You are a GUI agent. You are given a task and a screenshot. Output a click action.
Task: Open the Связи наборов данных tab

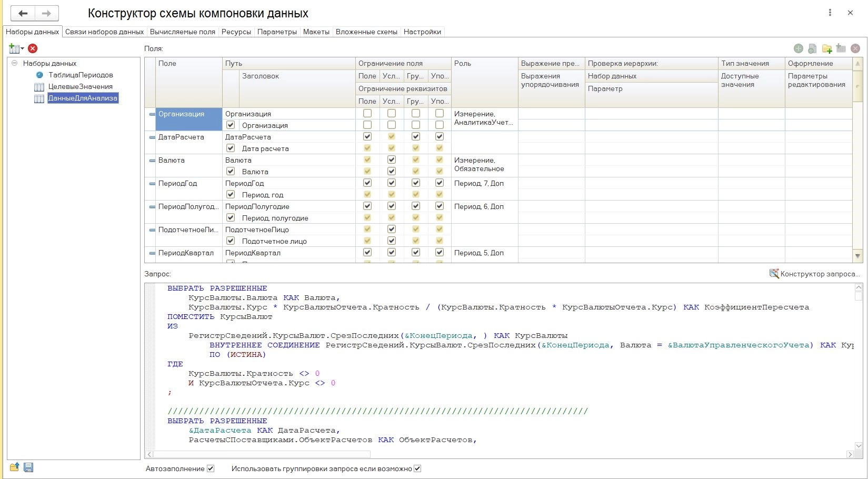pyautogui.click(x=104, y=32)
